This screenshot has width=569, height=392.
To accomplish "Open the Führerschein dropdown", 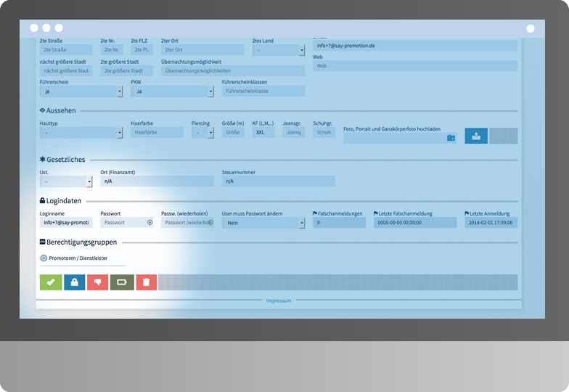I will [81, 91].
